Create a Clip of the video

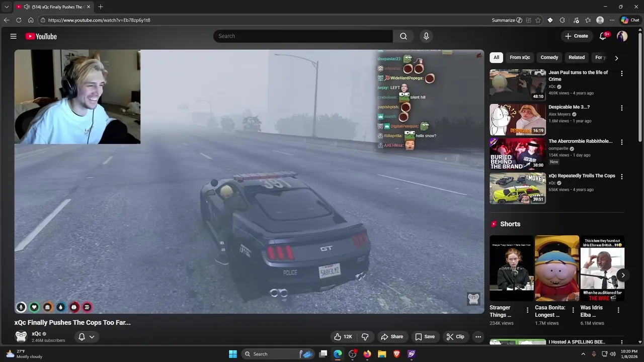[455, 337]
